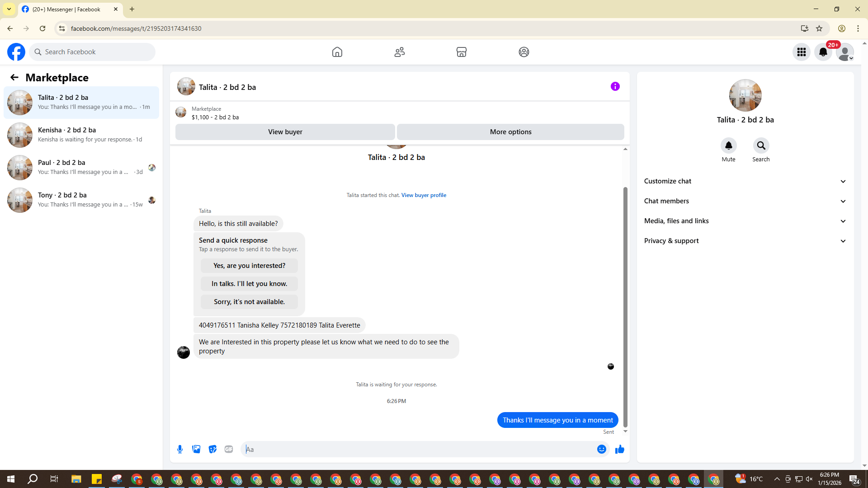Click the message input field

click(x=420, y=449)
